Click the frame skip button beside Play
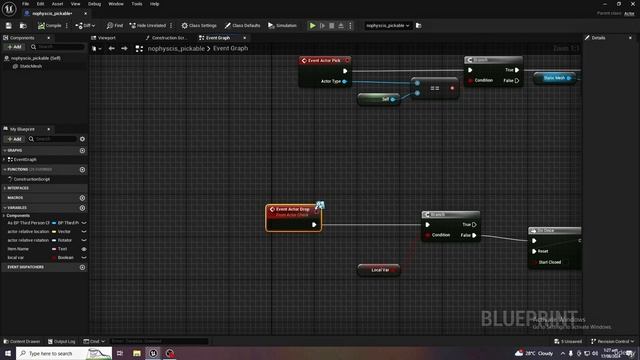 [x=322, y=26]
